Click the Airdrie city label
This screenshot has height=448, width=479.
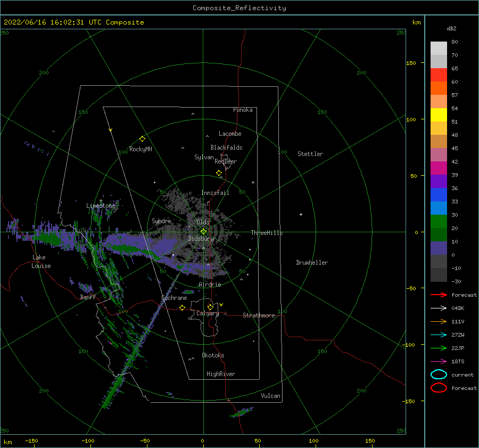[210, 284]
